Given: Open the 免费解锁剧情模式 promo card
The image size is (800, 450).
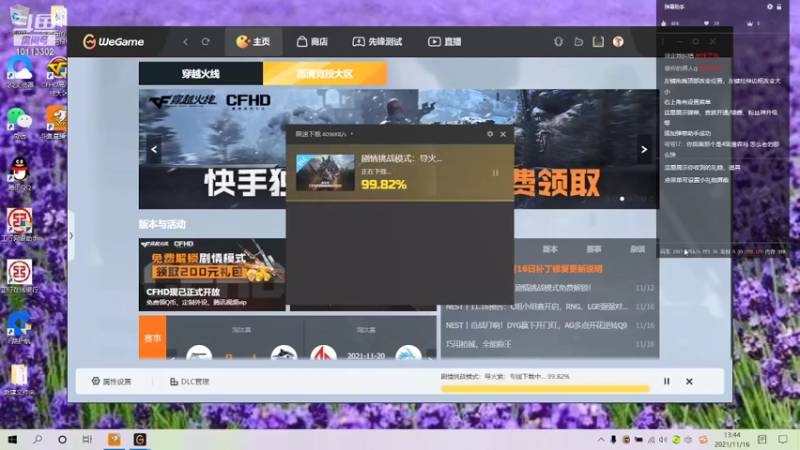Looking at the screenshot, I should [212, 274].
